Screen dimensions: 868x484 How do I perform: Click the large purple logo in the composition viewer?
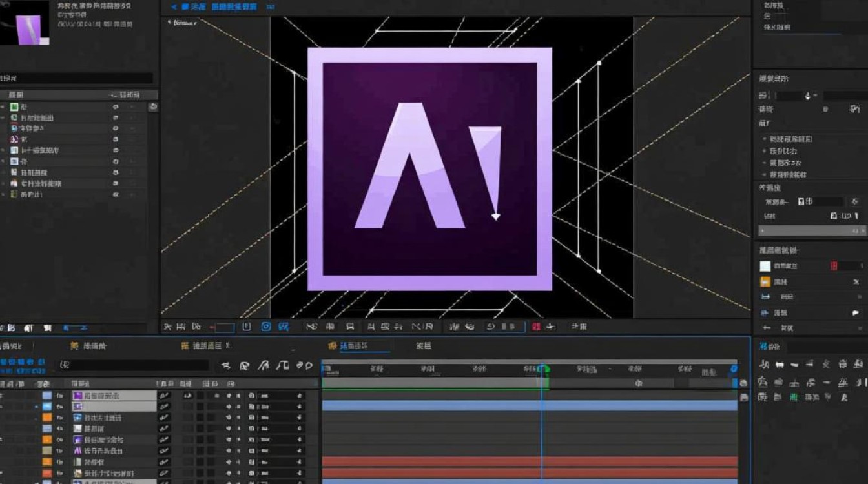coord(429,169)
